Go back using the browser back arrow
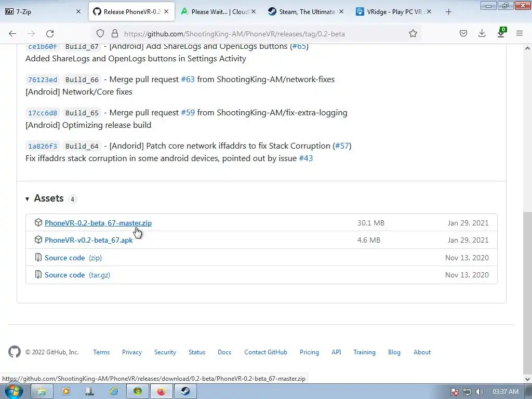 pyautogui.click(x=12, y=34)
